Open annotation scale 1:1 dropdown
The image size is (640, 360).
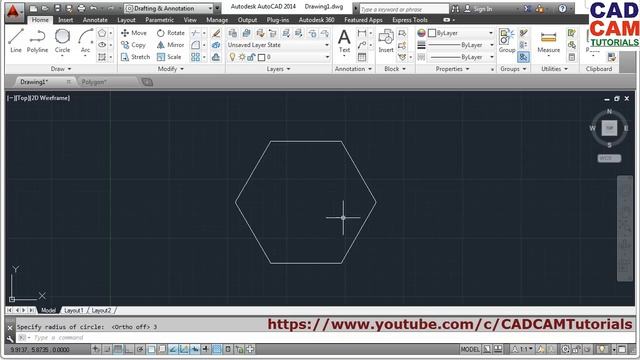coord(522,349)
